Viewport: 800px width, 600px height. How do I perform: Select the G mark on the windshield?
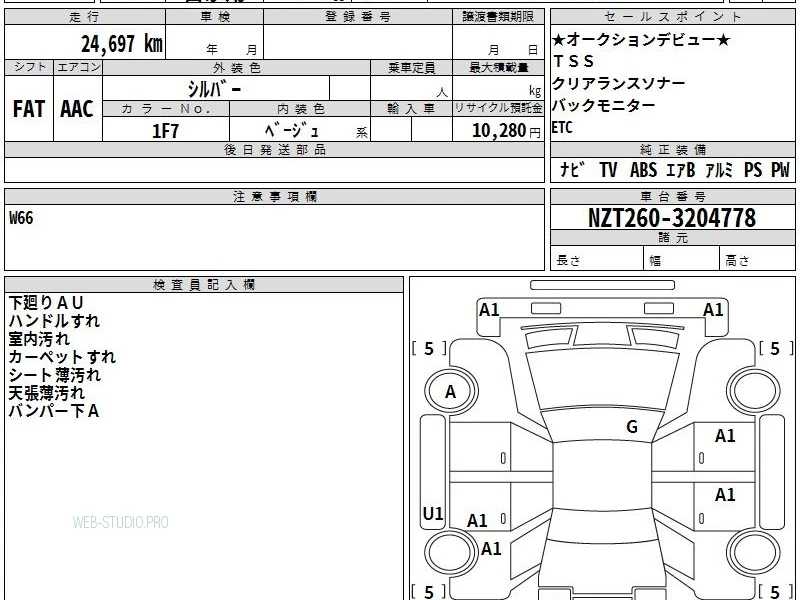[x=632, y=427]
